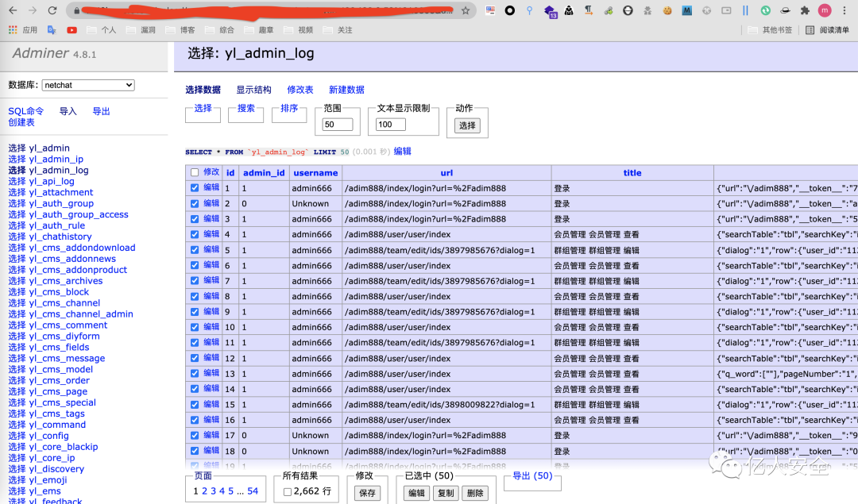Open the 漏洞 bookmark folder
The width and height of the screenshot is (858, 504).
[x=141, y=30]
